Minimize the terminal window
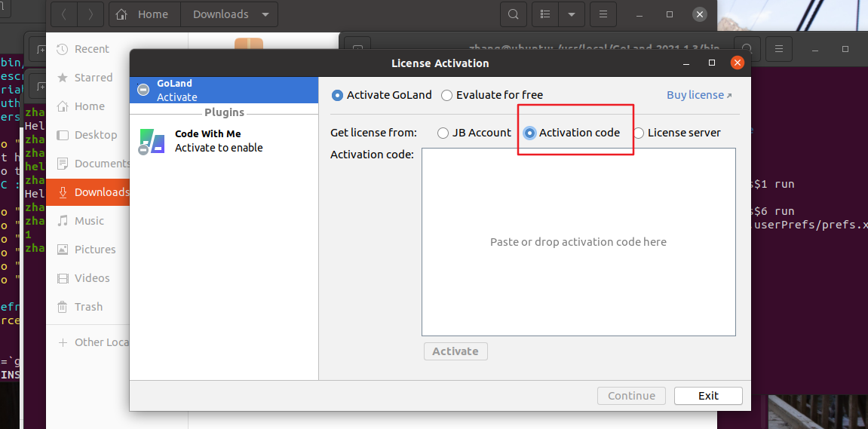 pyautogui.click(x=815, y=49)
